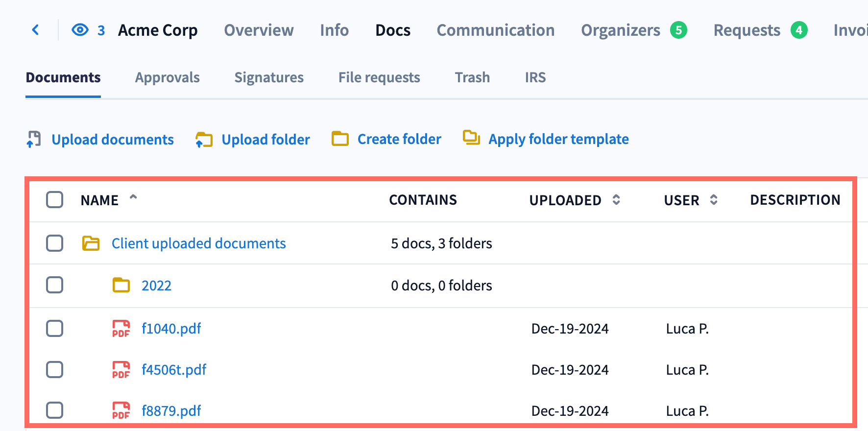Sort by the User column arrows

(714, 200)
